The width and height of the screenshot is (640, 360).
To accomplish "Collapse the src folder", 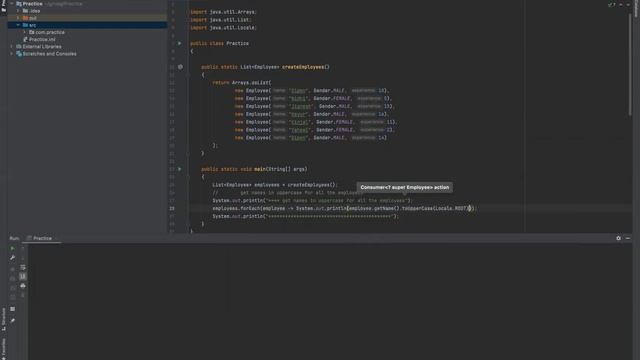I will 18,25.
